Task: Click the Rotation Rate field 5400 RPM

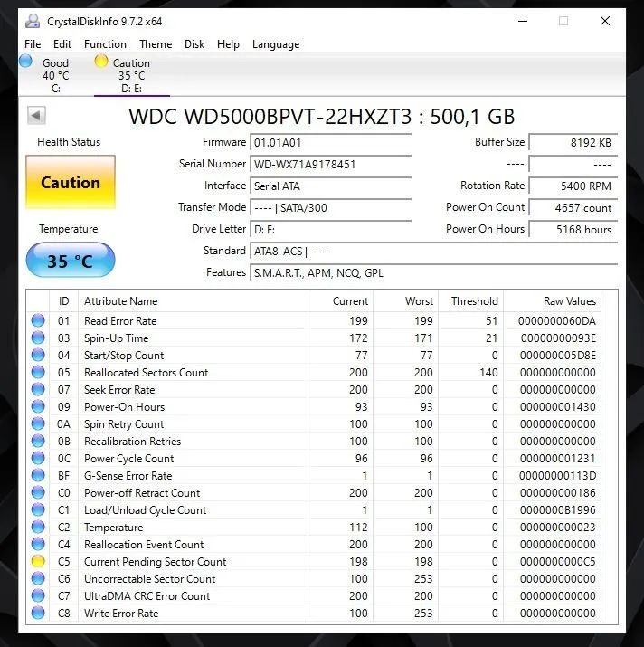Action: point(573,186)
